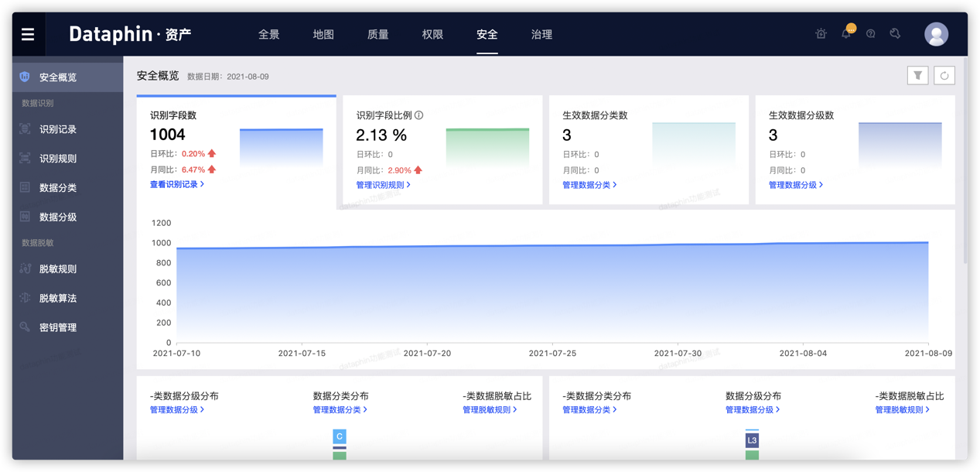
Task: Open 管理数据分类 link under -类数据分类分布
Action: (x=589, y=409)
